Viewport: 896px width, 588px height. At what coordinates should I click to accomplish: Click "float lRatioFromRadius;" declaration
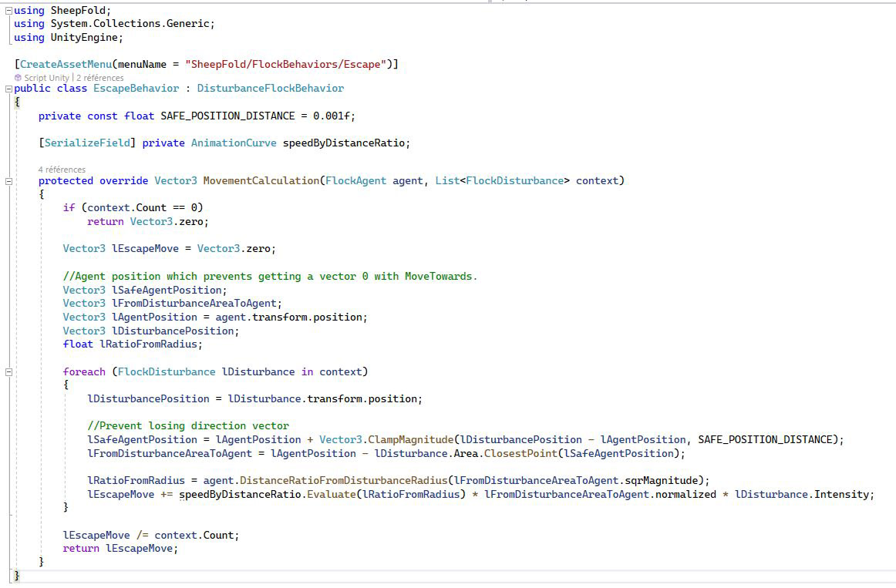click(133, 344)
